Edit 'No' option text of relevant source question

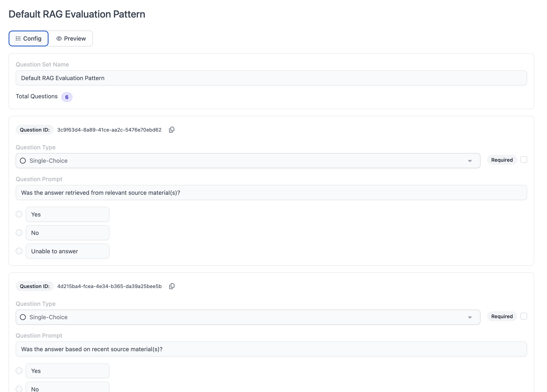tap(68, 233)
